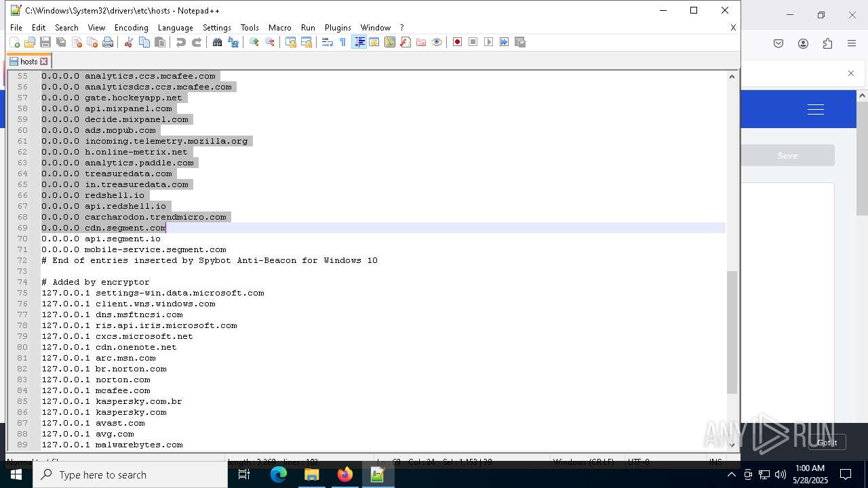The image size is (868, 488).
Task: Click Save button in browser window
Action: [x=787, y=156]
